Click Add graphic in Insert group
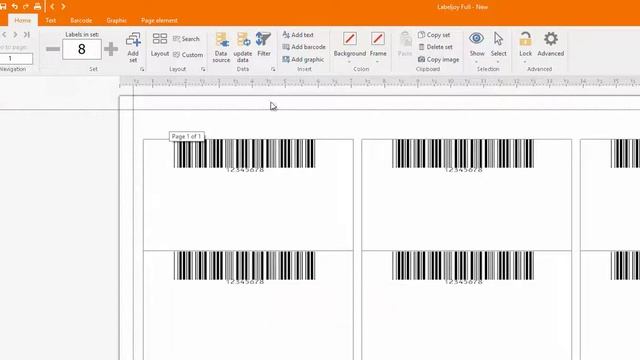 tap(303, 59)
